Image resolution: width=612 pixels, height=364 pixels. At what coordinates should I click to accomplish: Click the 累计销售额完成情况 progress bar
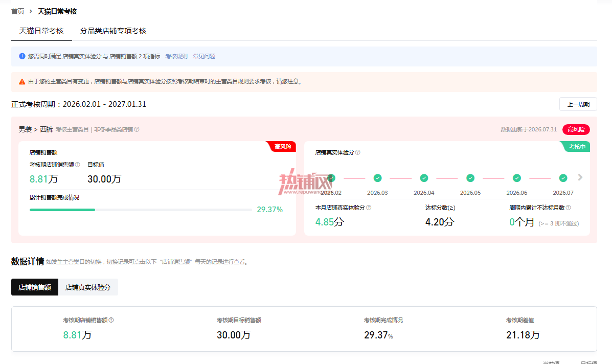[141, 210]
